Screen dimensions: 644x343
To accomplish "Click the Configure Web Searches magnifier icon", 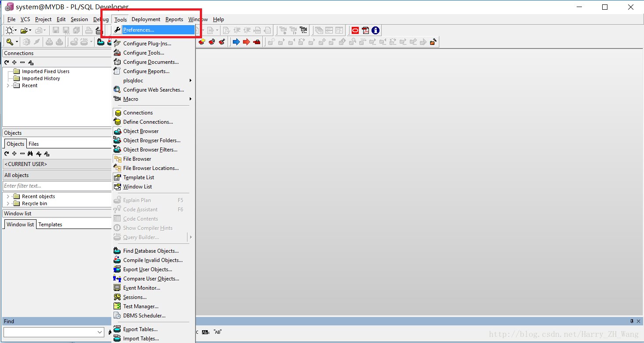I will click(117, 90).
